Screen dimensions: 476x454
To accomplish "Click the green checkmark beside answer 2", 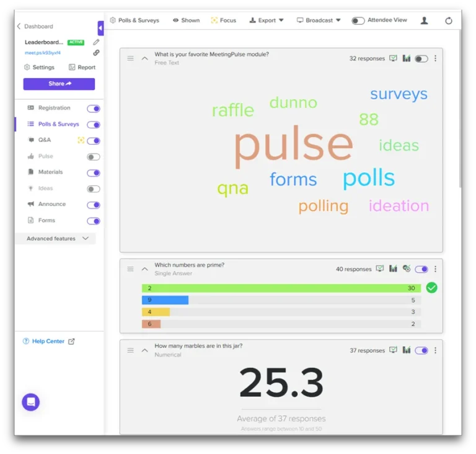I will coord(431,288).
